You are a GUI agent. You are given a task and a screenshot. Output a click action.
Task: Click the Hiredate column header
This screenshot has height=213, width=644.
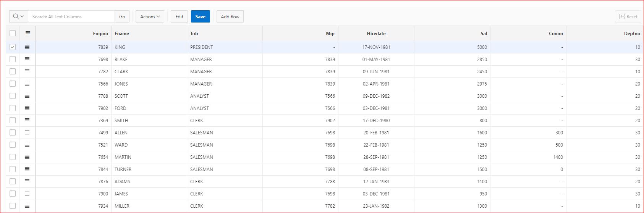(x=376, y=34)
